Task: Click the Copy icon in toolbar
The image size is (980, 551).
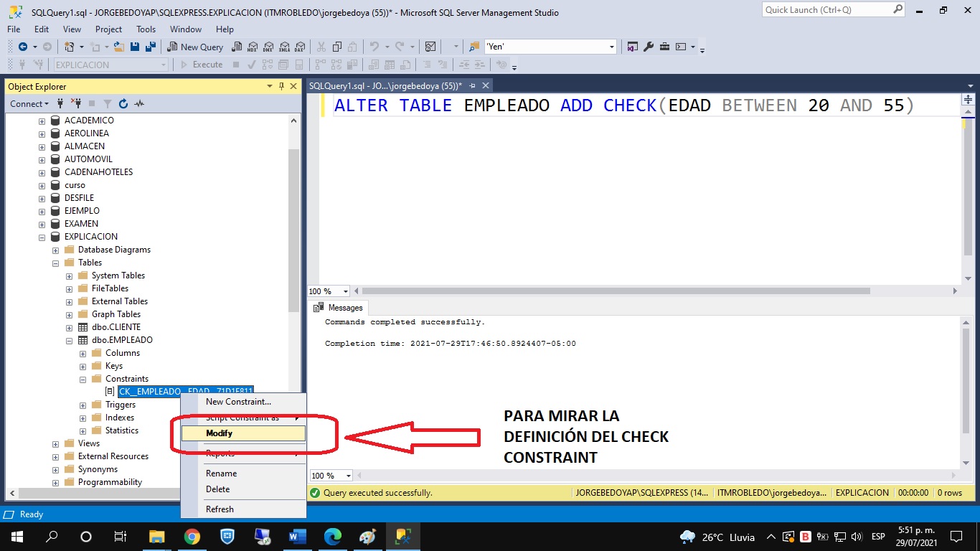Action: click(336, 47)
